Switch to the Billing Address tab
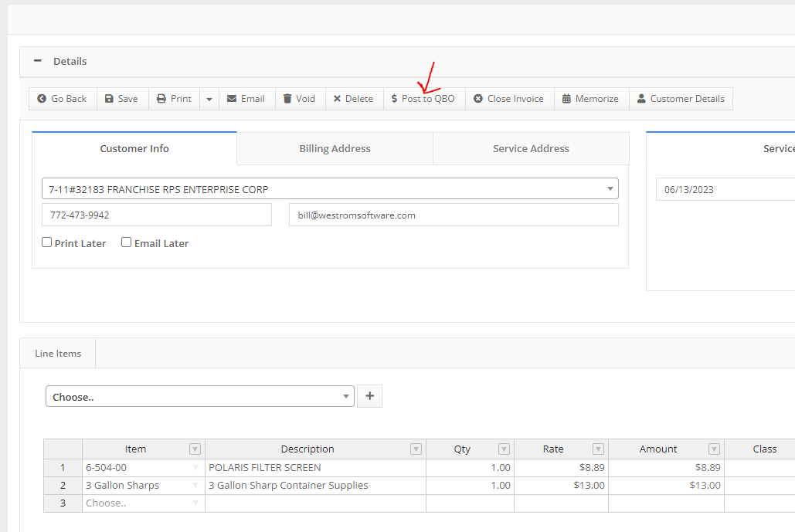This screenshot has height=532, width=795. point(335,148)
